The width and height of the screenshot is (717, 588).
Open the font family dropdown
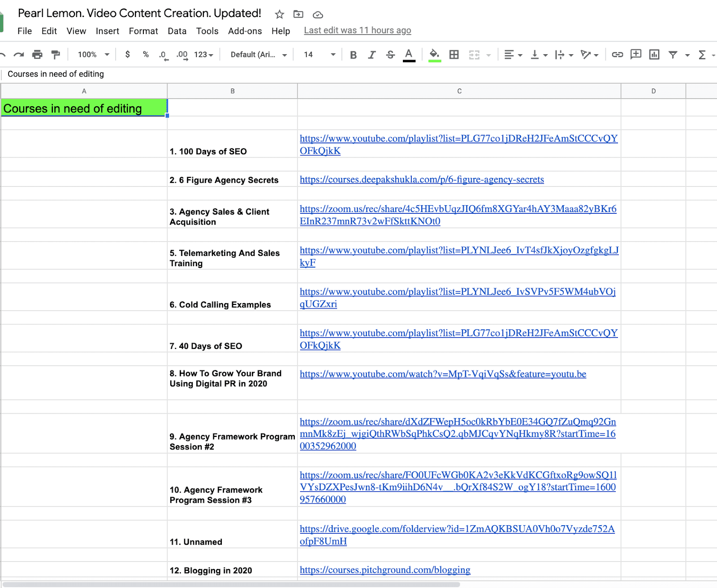click(259, 55)
